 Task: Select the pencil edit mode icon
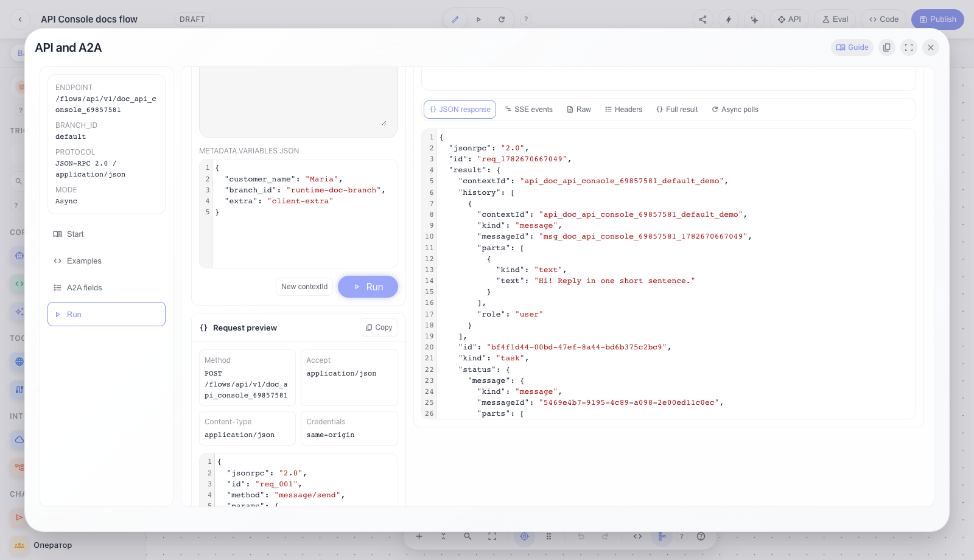pos(455,19)
